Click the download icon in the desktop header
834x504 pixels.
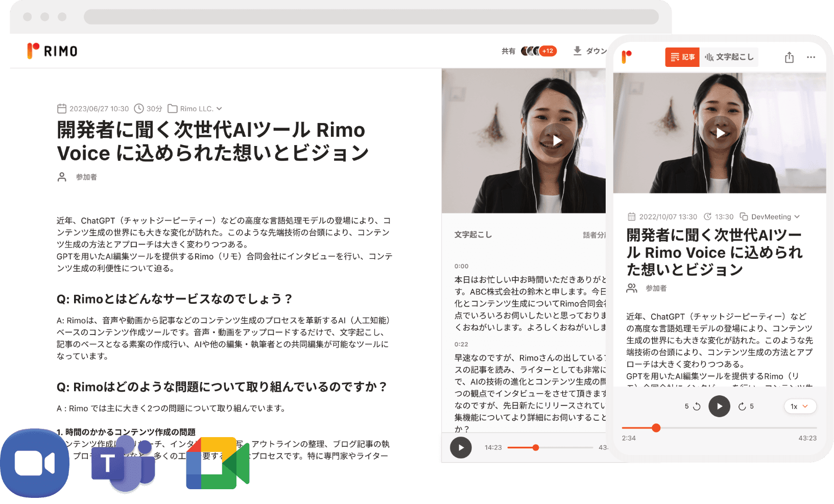pyautogui.click(x=577, y=51)
